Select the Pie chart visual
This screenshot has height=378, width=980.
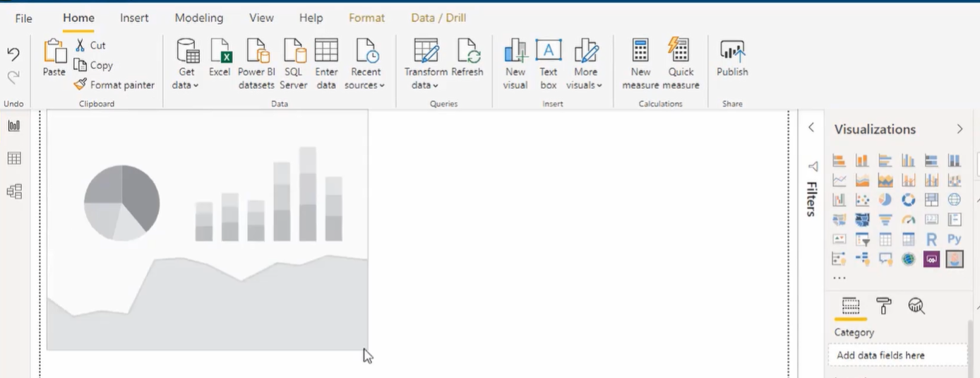885,200
